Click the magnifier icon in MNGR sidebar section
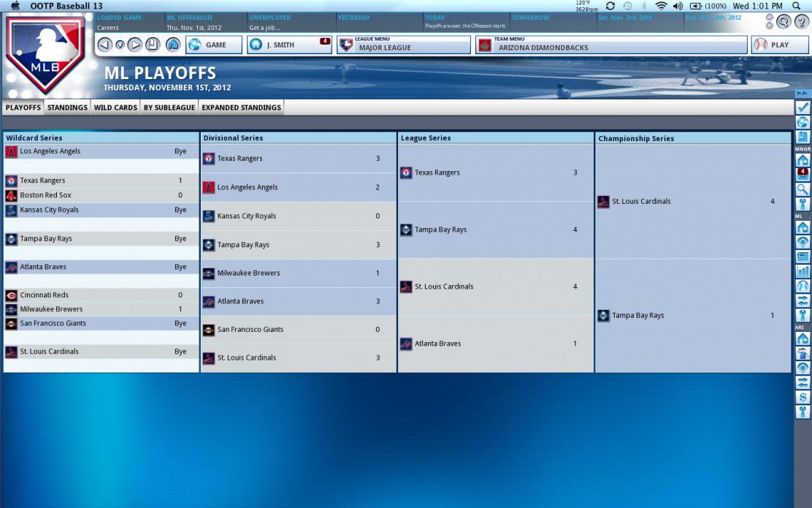This screenshot has height=508, width=812. (803, 190)
